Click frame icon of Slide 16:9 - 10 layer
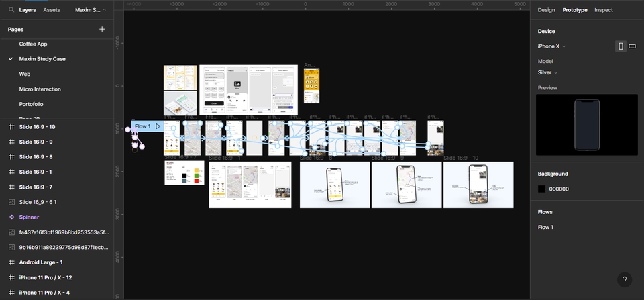The image size is (644, 300). pos(11,127)
